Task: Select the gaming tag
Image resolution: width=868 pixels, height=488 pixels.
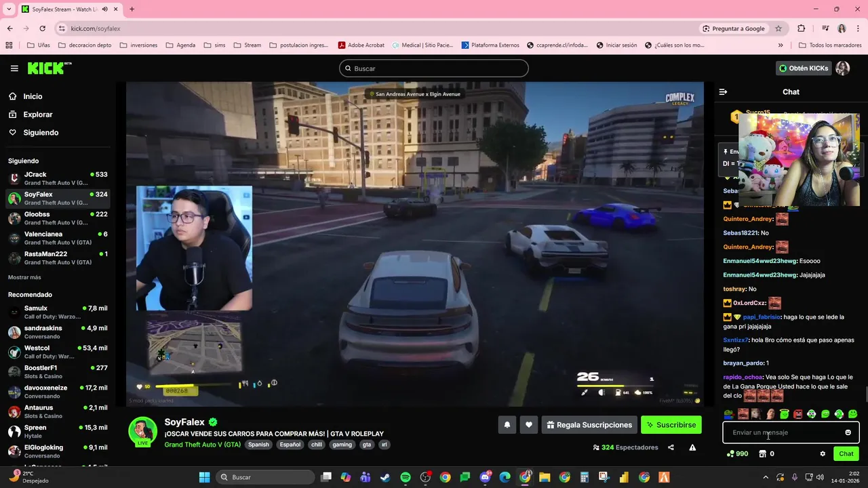Action: (342, 445)
